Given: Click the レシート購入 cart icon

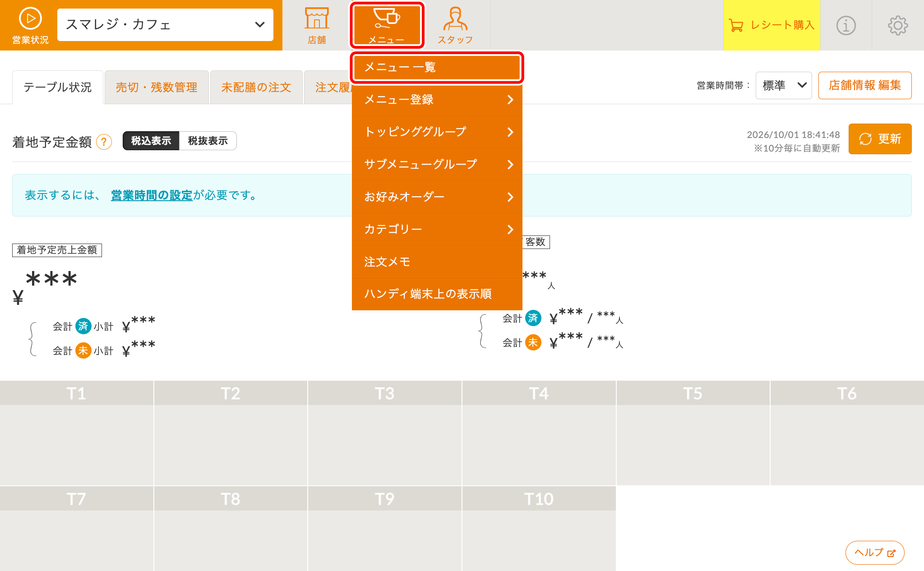Looking at the screenshot, I should coord(736,25).
